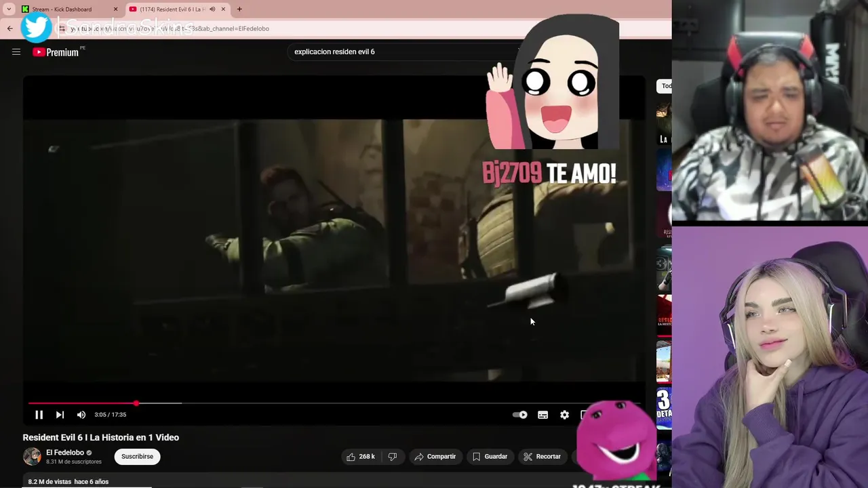Open the El Fedelobo channel name link

click(65, 453)
